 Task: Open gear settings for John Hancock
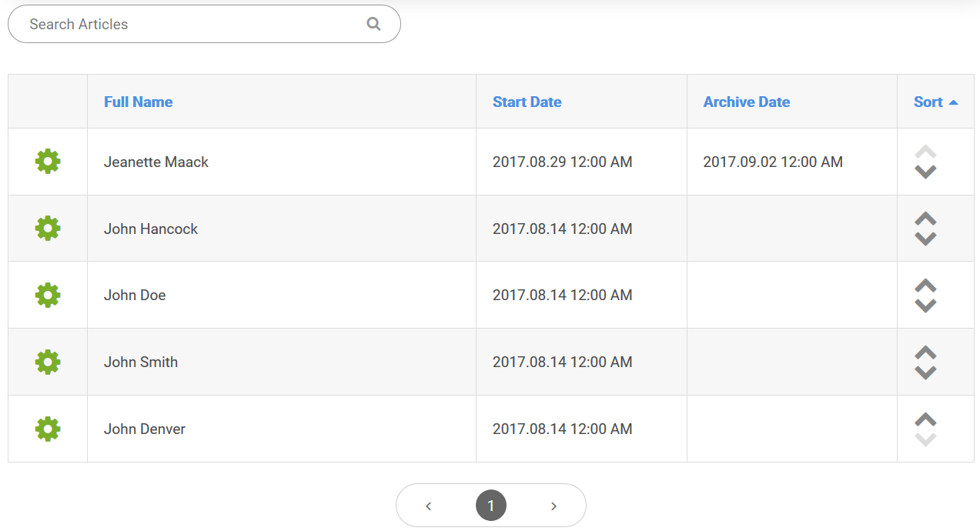click(48, 229)
